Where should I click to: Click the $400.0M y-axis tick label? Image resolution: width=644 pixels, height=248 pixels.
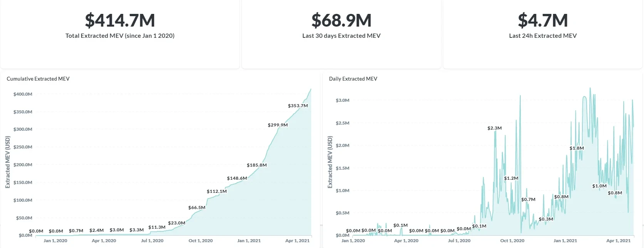pos(23,94)
